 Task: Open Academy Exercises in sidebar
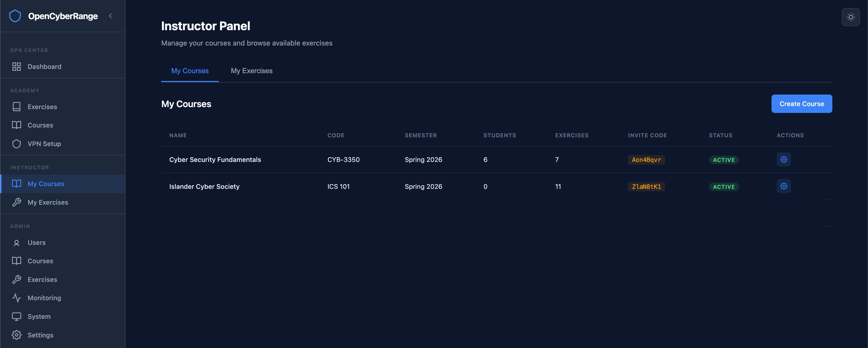(42, 107)
